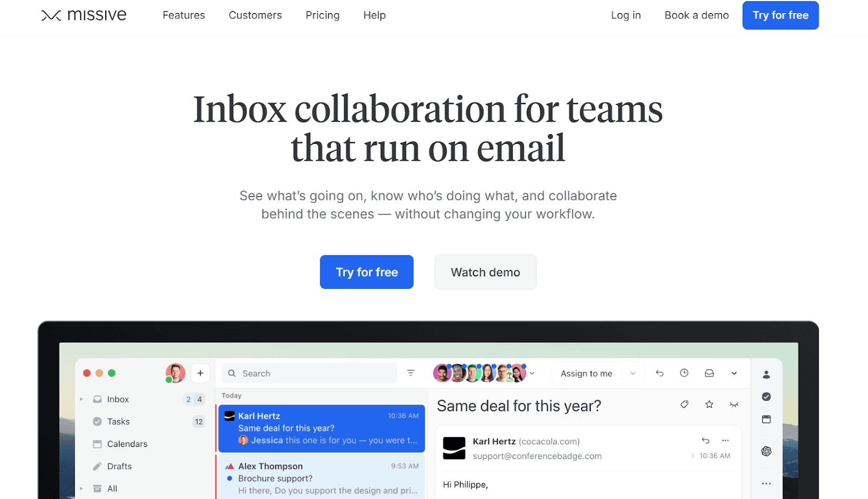This screenshot has width=868, height=499.
Task: Click the Inbox count badge 2
Action: (188, 399)
